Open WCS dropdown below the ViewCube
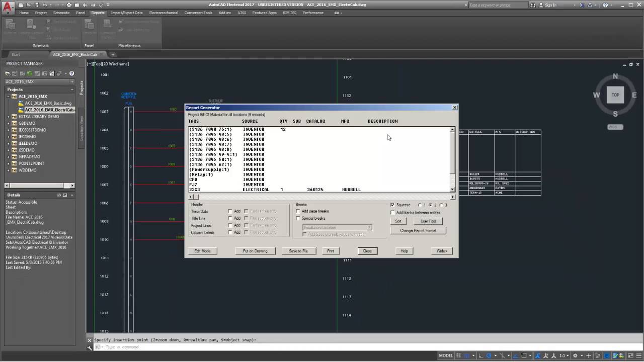This screenshot has width=644, height=362. click(615, 127)
